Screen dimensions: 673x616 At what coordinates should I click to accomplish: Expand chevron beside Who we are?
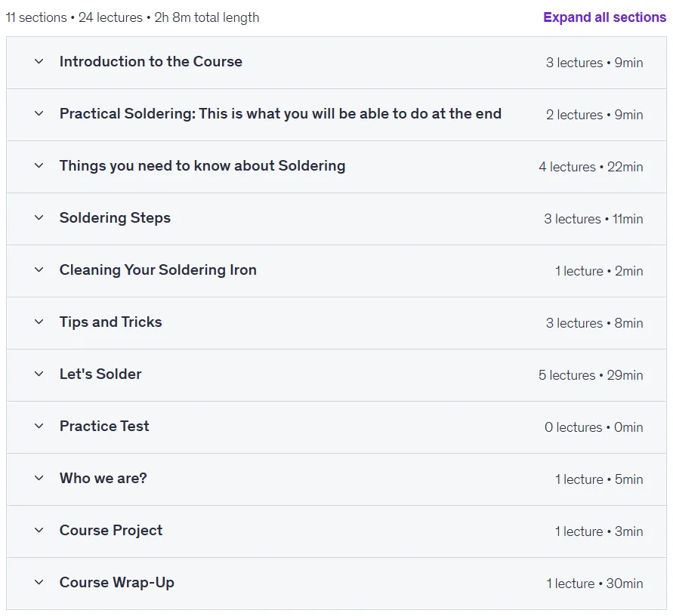(x=39, y=479)
